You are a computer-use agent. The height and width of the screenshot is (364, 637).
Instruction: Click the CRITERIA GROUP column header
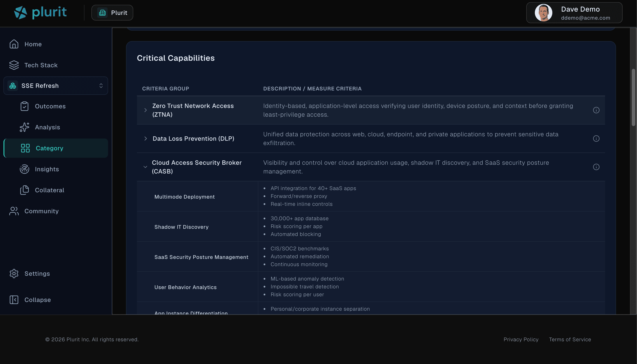tap(165, 89)
